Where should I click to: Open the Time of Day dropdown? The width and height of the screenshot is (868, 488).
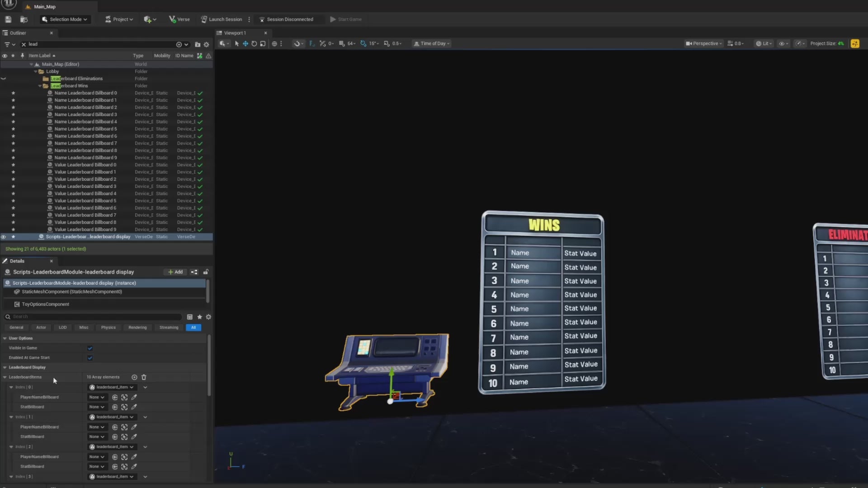tap(432, 44)
